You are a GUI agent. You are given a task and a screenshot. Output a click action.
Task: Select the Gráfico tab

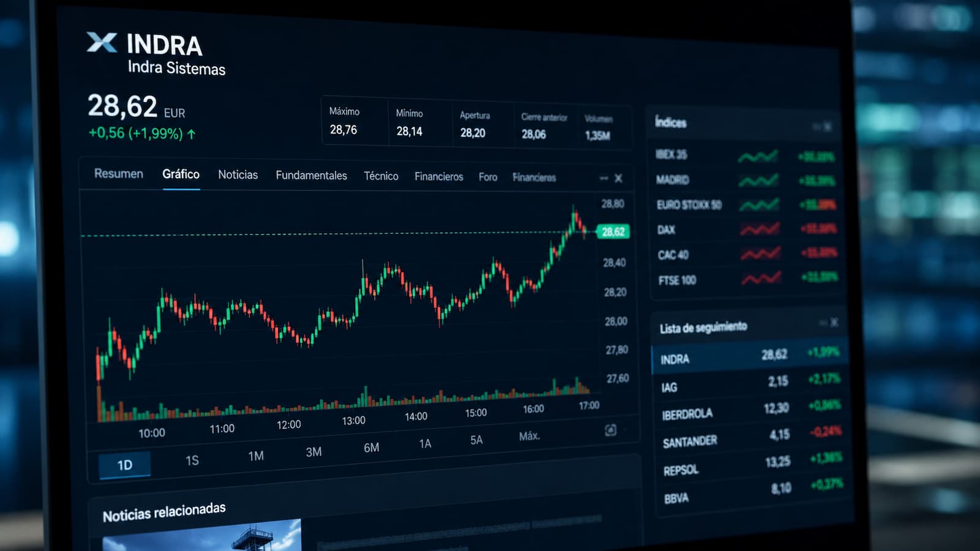point(181,174)
